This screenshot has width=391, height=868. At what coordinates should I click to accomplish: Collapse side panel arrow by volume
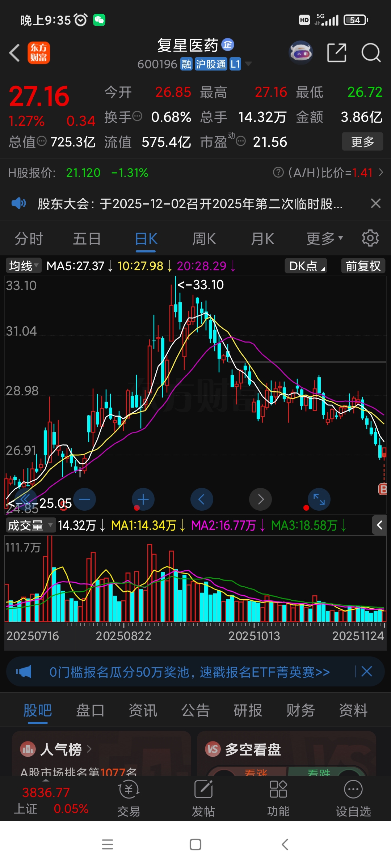379,525
